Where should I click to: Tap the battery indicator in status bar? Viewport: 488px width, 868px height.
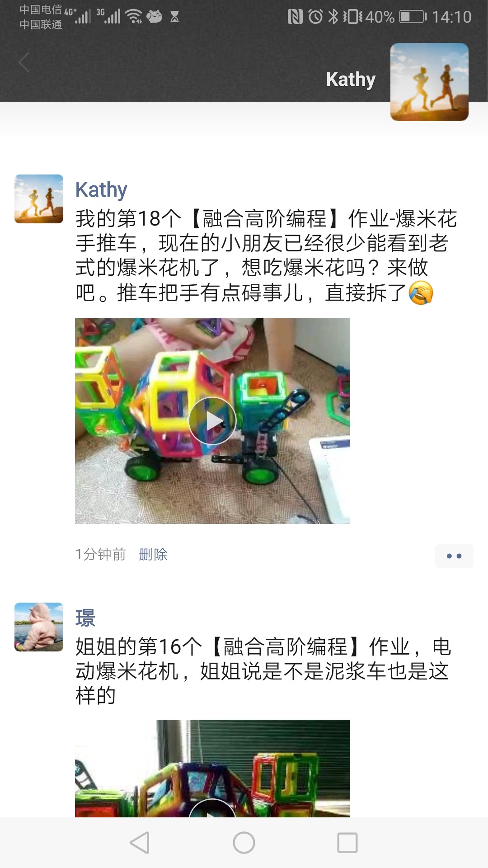[413, 17]
